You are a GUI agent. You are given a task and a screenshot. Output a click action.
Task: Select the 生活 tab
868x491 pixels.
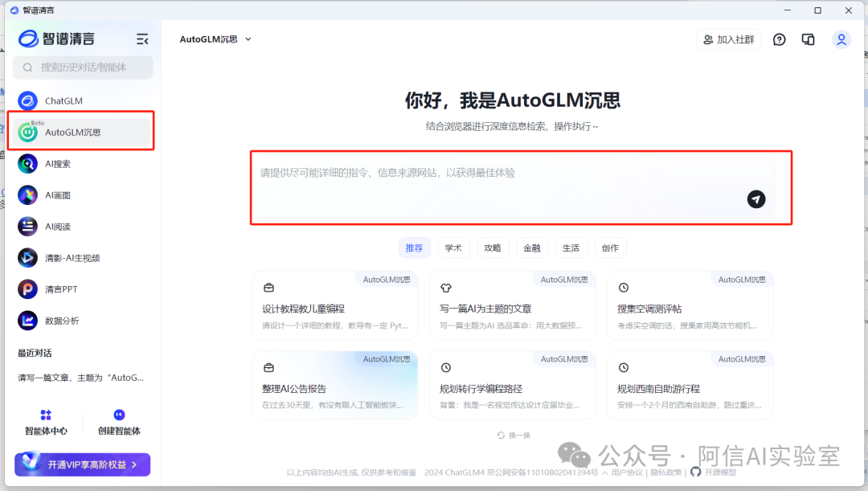(x=571, y=248)
